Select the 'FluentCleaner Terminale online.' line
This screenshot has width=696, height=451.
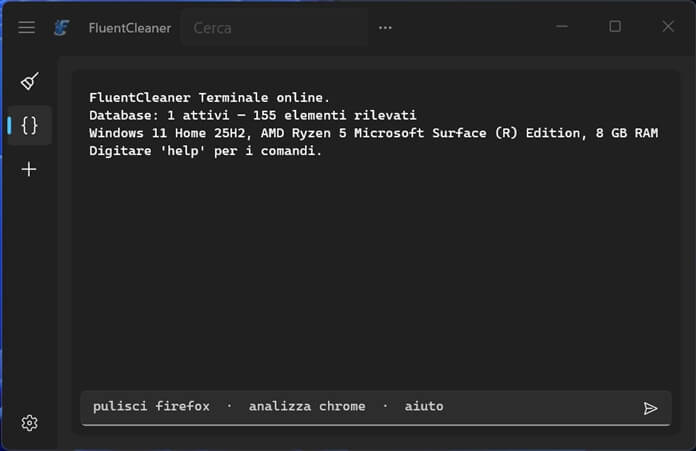[x=210, y=97]
